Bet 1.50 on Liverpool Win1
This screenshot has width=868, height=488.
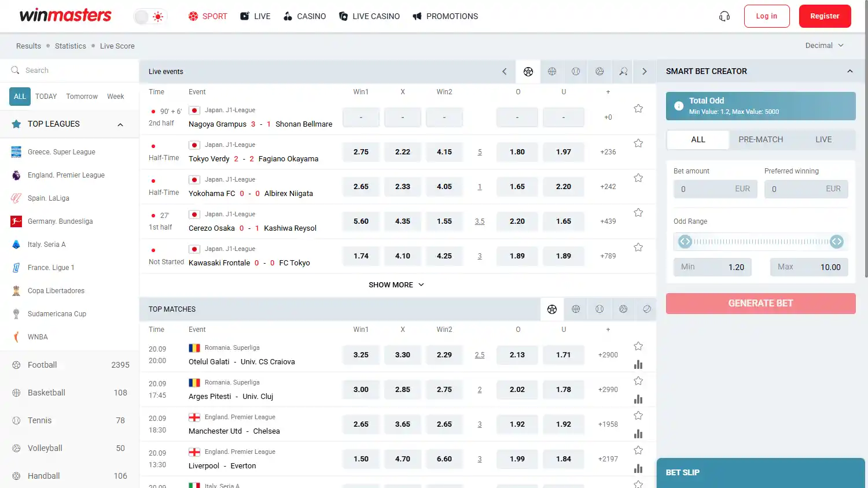pyautogui.click(x=361, y=459)
